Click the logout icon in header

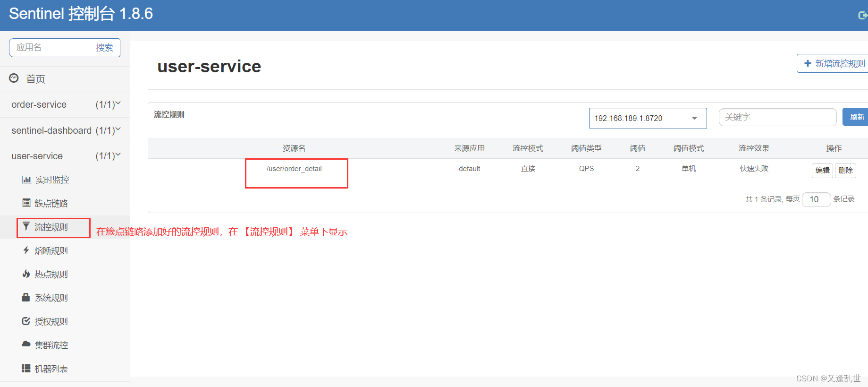[862, 16]
